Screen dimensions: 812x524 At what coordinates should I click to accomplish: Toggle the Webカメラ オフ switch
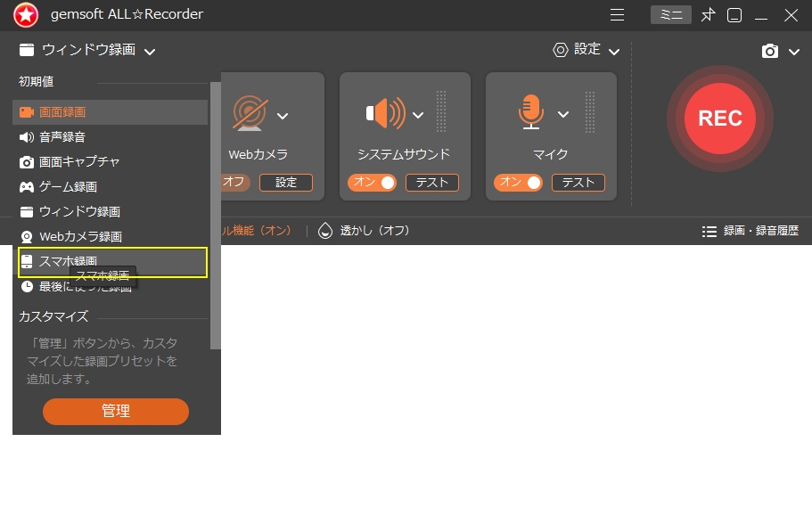point(235,183)
